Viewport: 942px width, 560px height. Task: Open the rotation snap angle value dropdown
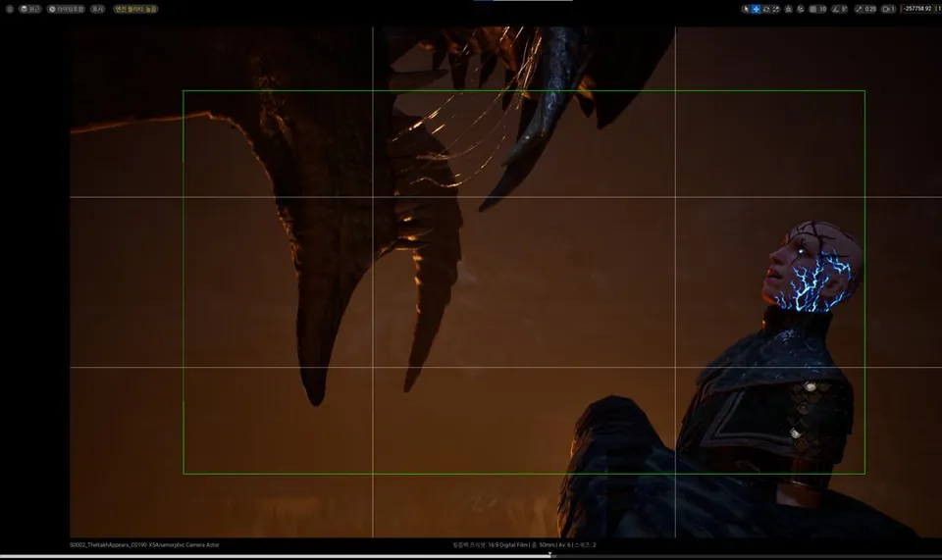845,9
